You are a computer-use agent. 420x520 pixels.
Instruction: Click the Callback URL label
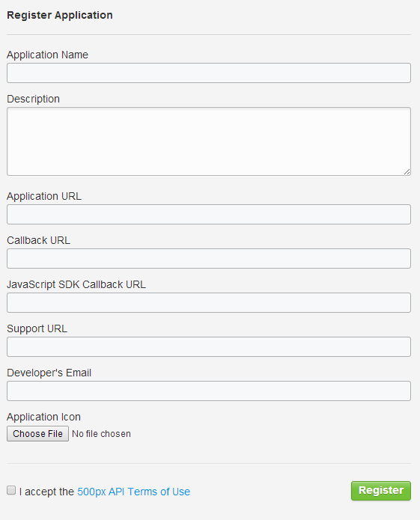coord(38,240)
